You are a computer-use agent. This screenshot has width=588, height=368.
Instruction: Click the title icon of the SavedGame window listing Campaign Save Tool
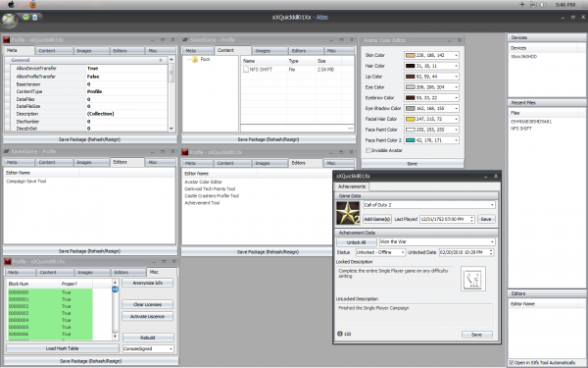pyautogui.click(x=7, y=152)
